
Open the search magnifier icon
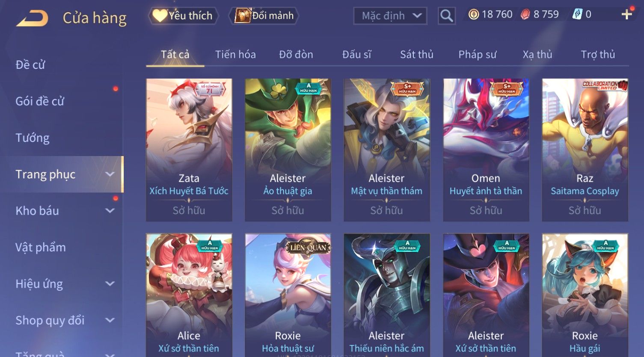[447, 16]
